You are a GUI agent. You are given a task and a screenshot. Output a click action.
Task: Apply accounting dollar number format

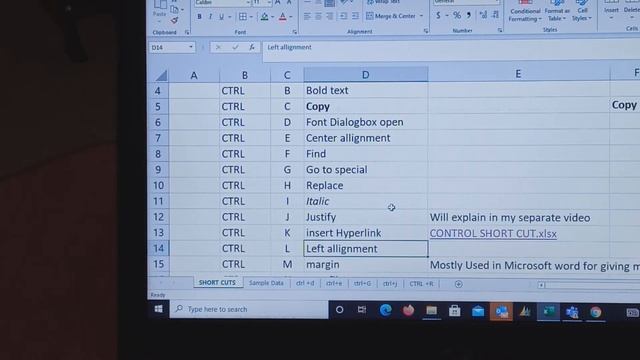point(438,16)
